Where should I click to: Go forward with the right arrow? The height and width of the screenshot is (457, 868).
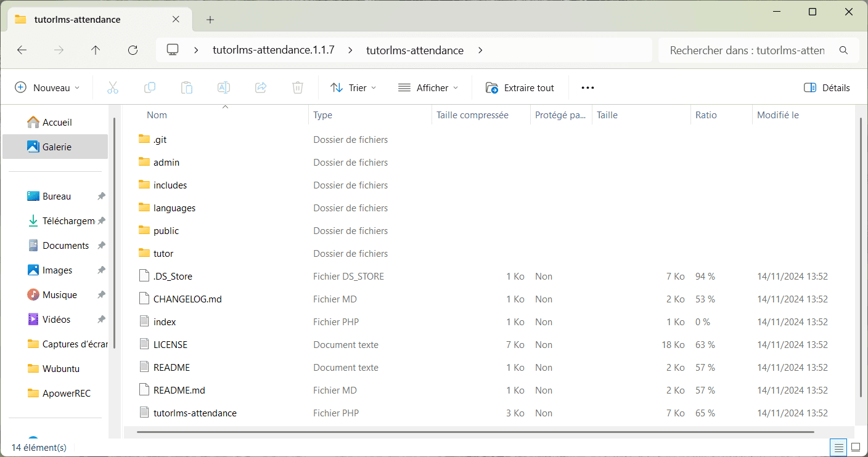click(x=59, y=51)
